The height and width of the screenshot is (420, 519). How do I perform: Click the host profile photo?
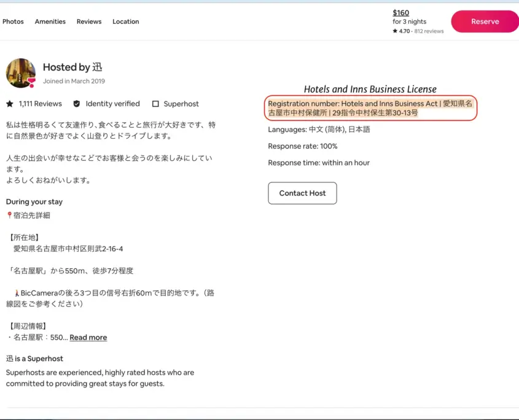20,73
